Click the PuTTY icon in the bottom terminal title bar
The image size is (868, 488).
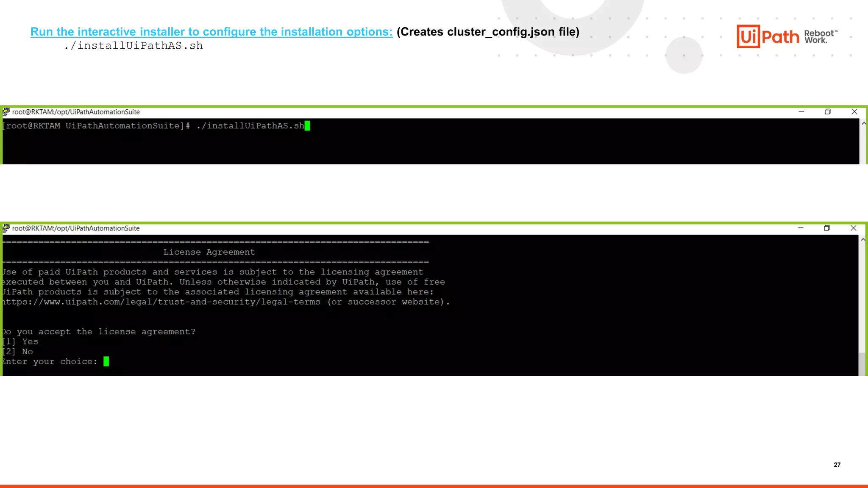coord(6,228)
